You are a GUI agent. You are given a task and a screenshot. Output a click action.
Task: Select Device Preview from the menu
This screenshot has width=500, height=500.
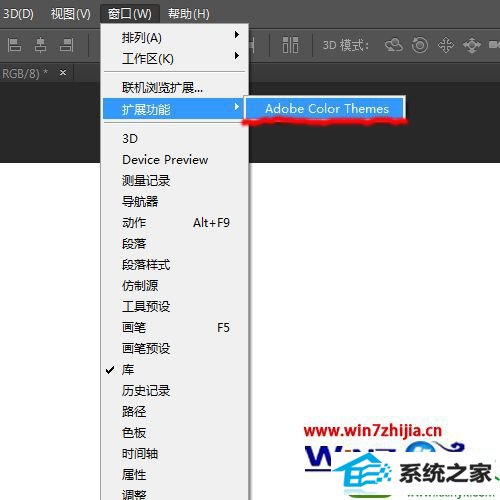(174, 160)
